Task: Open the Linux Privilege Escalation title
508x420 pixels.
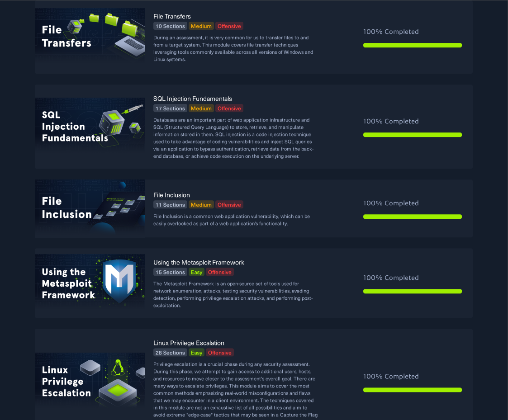Action: pyautogui.click(x=189, y=343)
